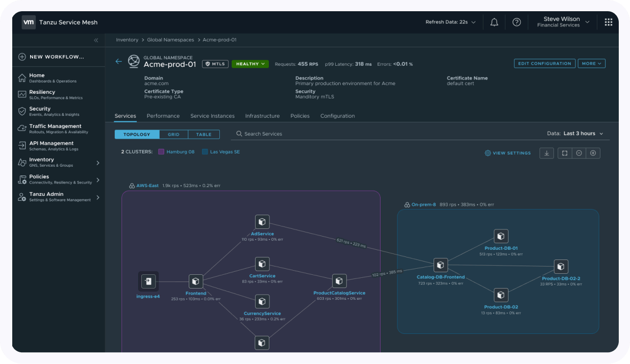
Task: Select the Frontend service node
Action: (196, 281)
